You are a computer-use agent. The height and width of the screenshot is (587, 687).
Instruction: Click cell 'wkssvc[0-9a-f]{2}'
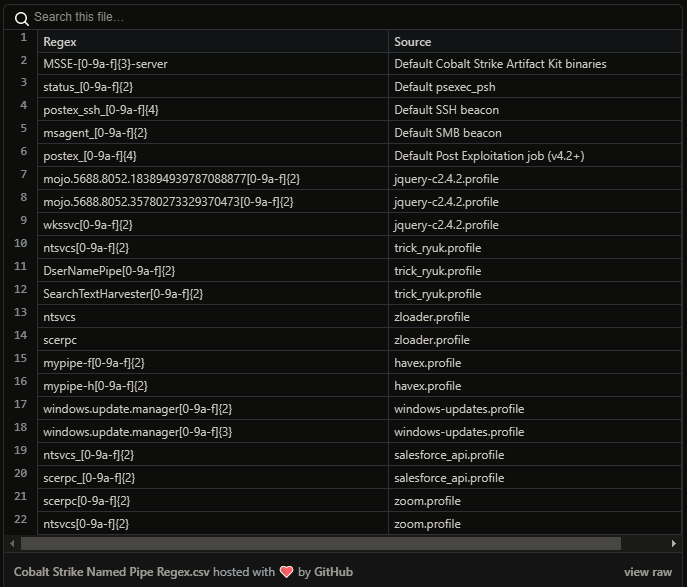[x=213, y=225]
